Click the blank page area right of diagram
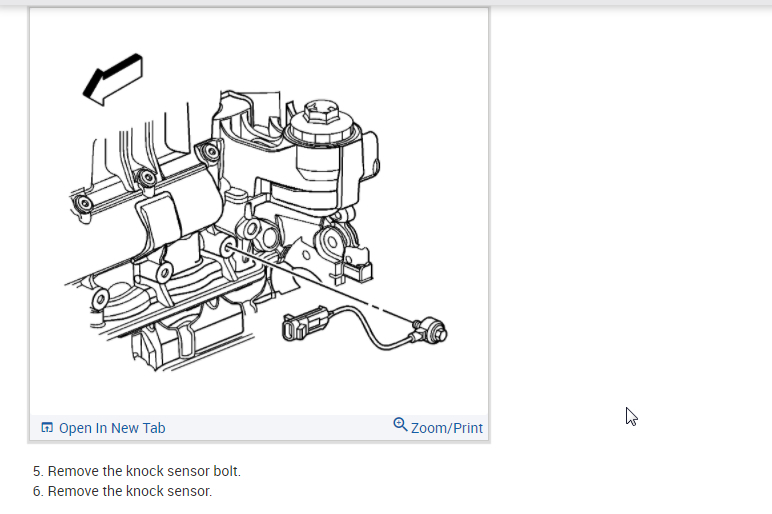This screenshot has width=772, height=514. coord(630,222)
